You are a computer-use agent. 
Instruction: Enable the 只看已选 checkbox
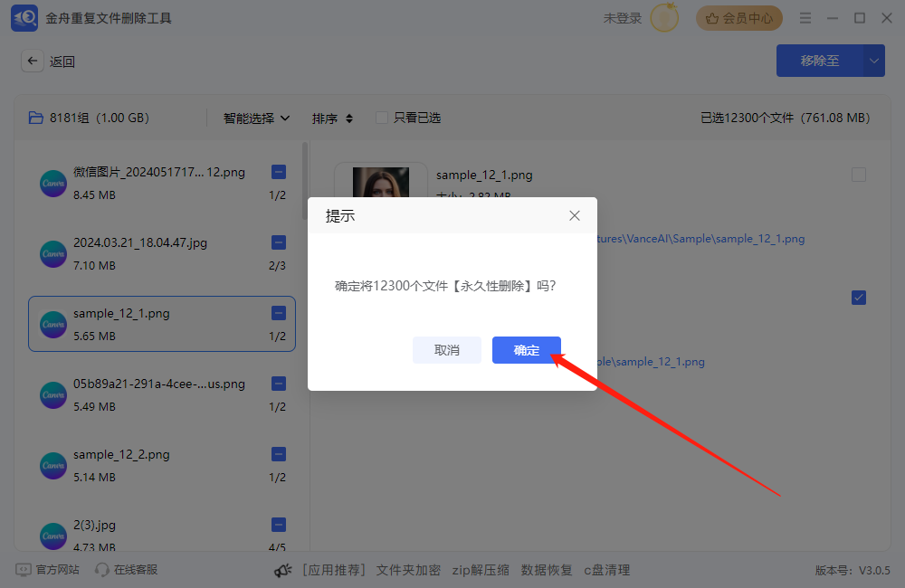click(380, 118)
